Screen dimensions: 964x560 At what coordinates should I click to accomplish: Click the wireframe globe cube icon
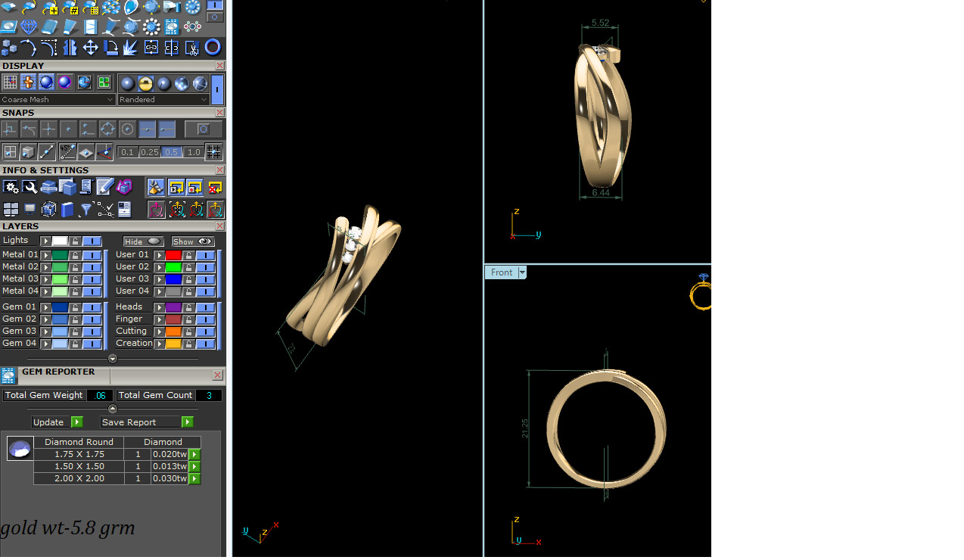(x=48, y=210)
